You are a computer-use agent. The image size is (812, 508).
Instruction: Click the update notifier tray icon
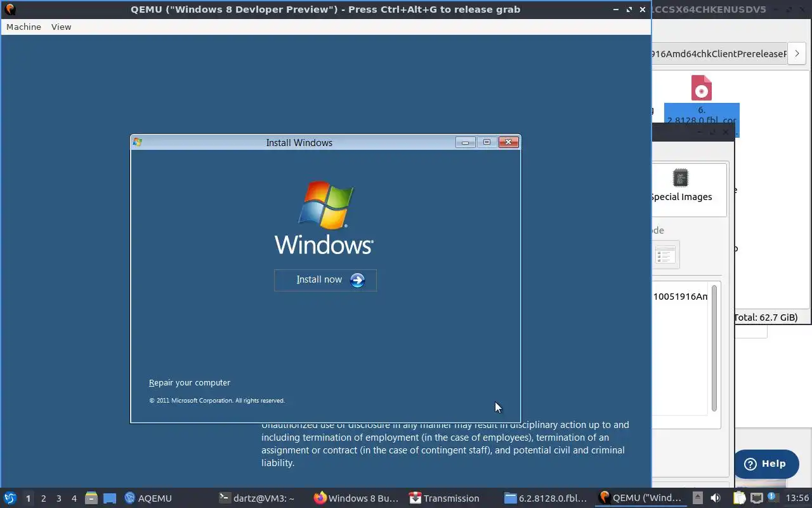click(773, 498)
